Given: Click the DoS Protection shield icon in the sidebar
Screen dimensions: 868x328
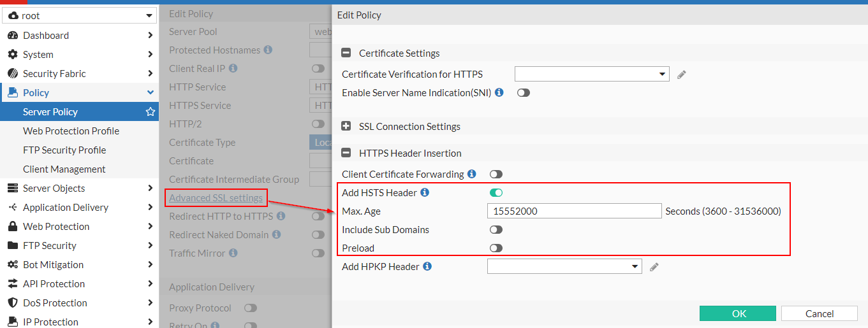Looking at the screenshot, I should 13,303.
